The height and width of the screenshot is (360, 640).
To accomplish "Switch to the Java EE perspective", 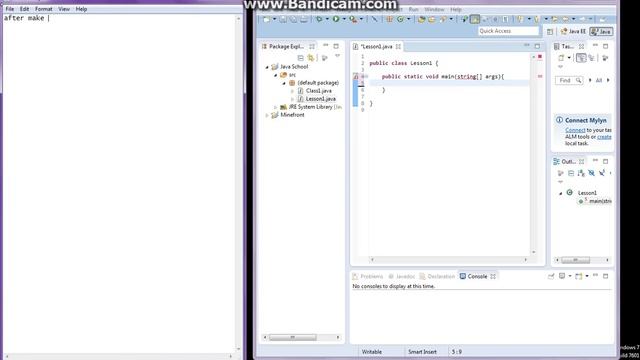I will pyautogui.click(x=573, y=31).
